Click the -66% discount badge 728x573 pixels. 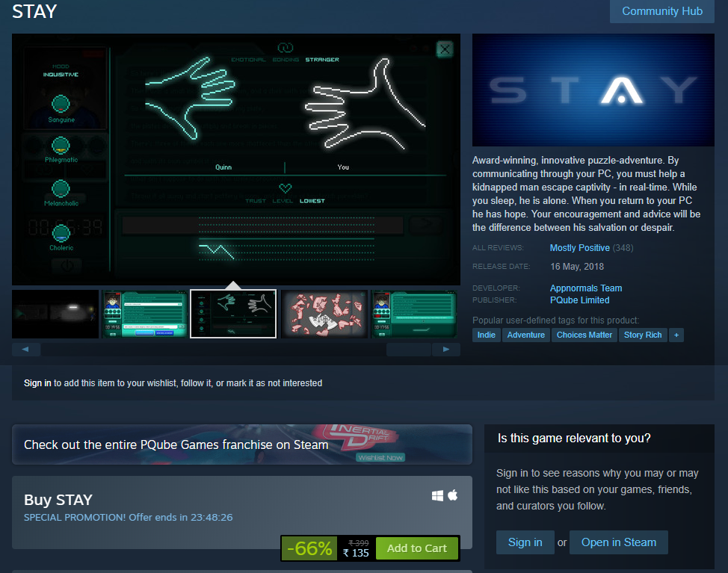(309, 548)
